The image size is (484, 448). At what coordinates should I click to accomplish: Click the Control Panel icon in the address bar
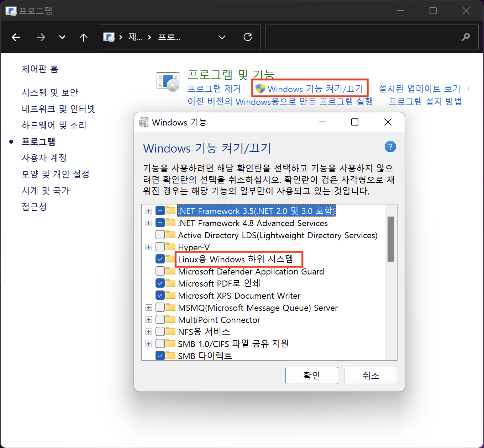[x=109, y=37]
